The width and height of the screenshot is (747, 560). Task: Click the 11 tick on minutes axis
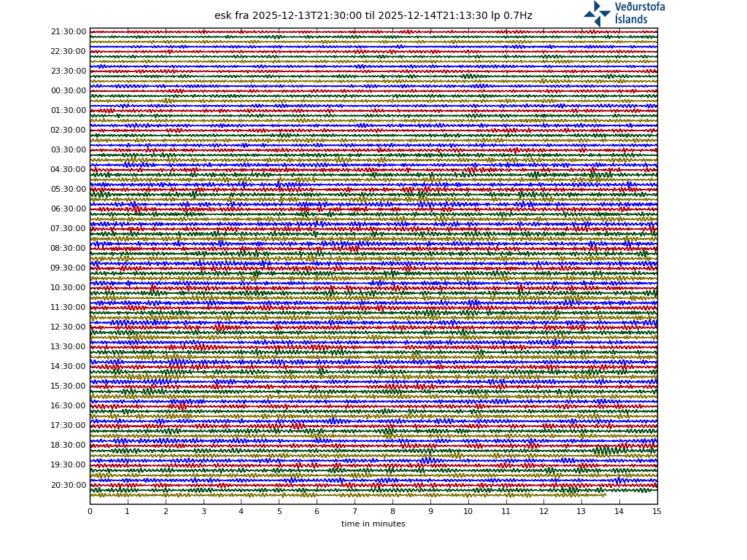point(506,512)
